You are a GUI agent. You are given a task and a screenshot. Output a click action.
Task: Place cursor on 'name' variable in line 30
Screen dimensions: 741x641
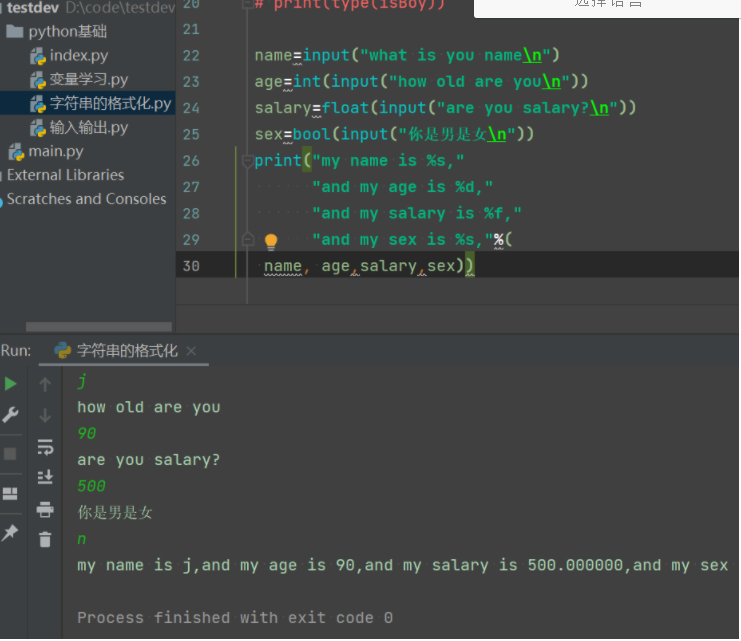283,266
